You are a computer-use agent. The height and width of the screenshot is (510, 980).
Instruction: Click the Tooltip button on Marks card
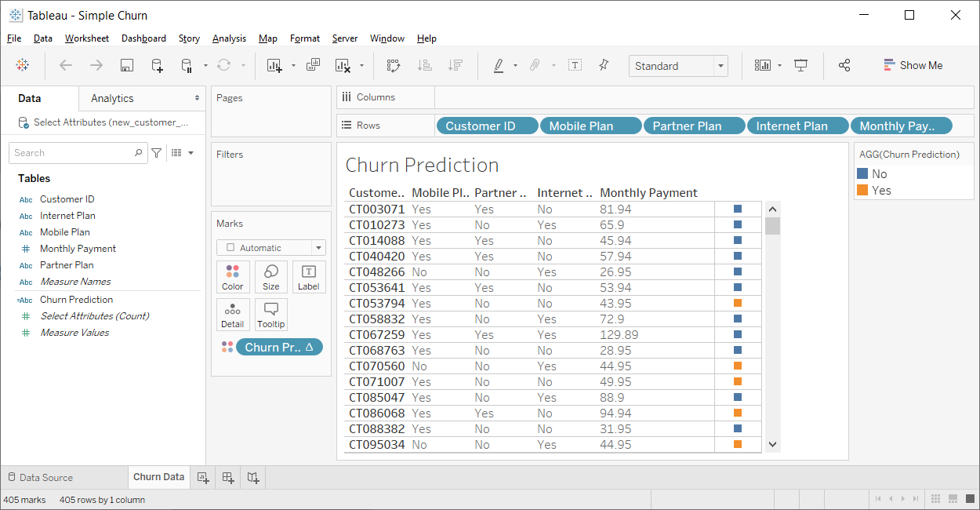tap(270, 315)
